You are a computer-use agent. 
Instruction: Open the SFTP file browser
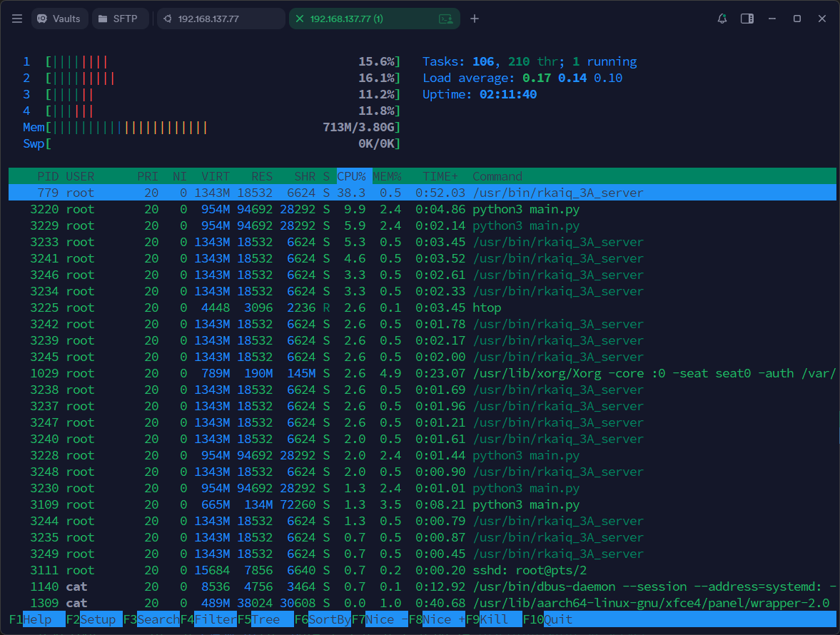point(120,19)
